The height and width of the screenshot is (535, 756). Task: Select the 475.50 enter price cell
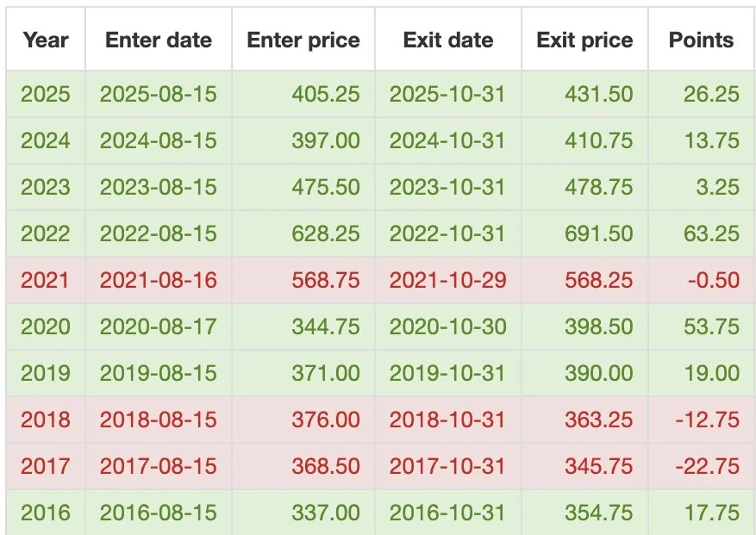pos(303,187)
